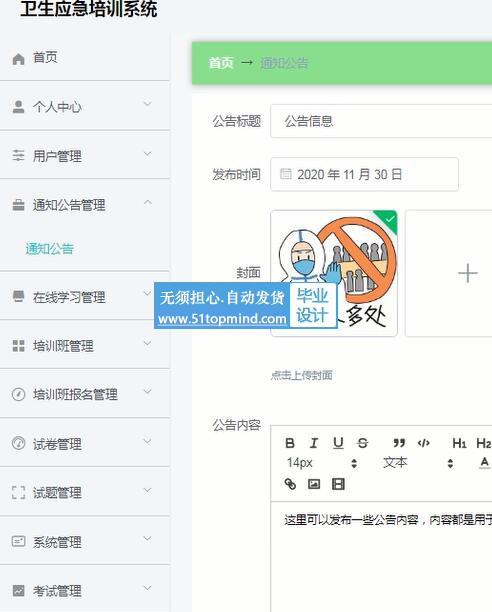Screen dimensions: 492x612
Task: Insert an image into the announcement content
Action: coord(314,484)
